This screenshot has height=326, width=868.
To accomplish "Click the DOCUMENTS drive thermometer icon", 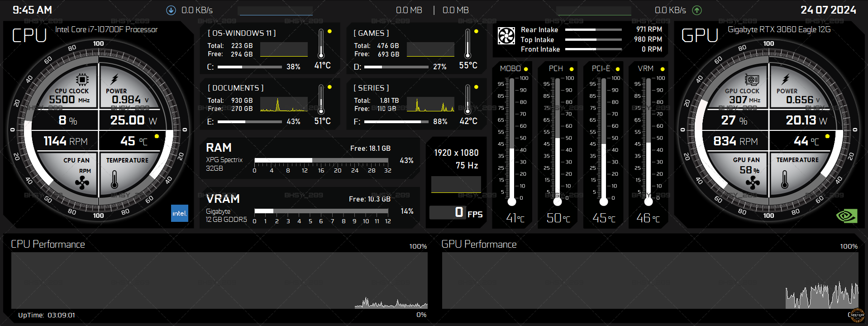I will 321,99.
